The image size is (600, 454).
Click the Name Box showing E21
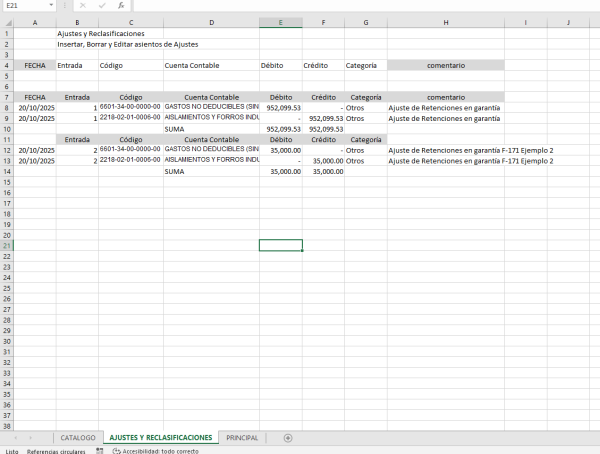click(x=24, y=5)
